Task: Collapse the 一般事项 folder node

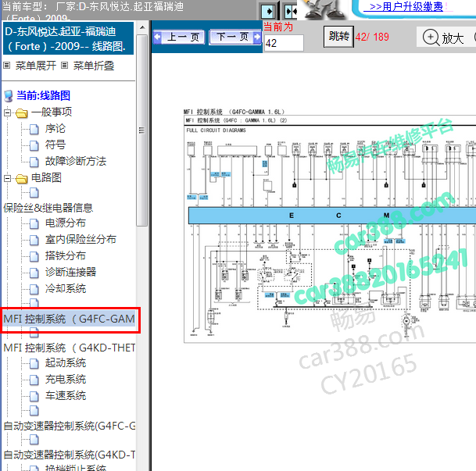Action: coord(7,112)
